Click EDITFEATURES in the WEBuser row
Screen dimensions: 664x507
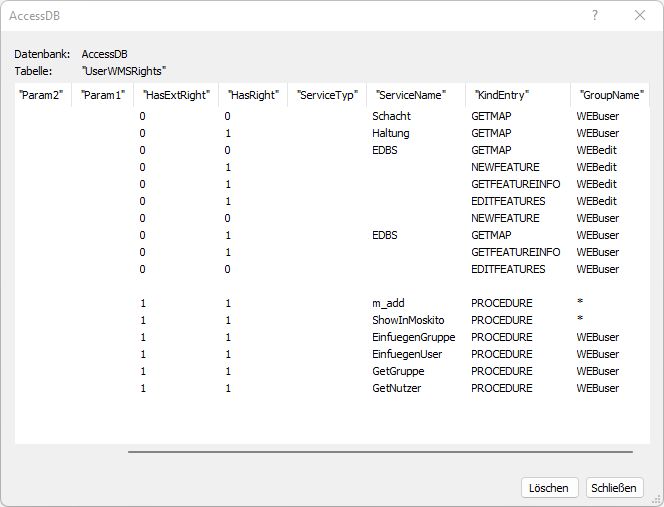(x=508, y=269)
